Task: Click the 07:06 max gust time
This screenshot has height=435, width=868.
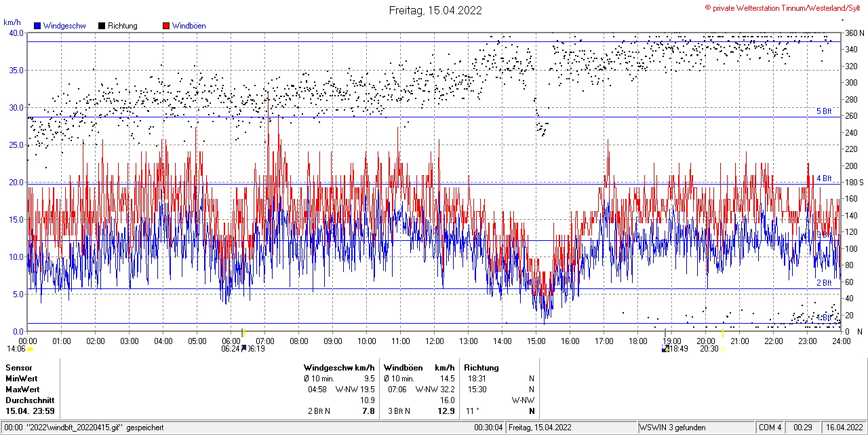Action: [397, 389]
